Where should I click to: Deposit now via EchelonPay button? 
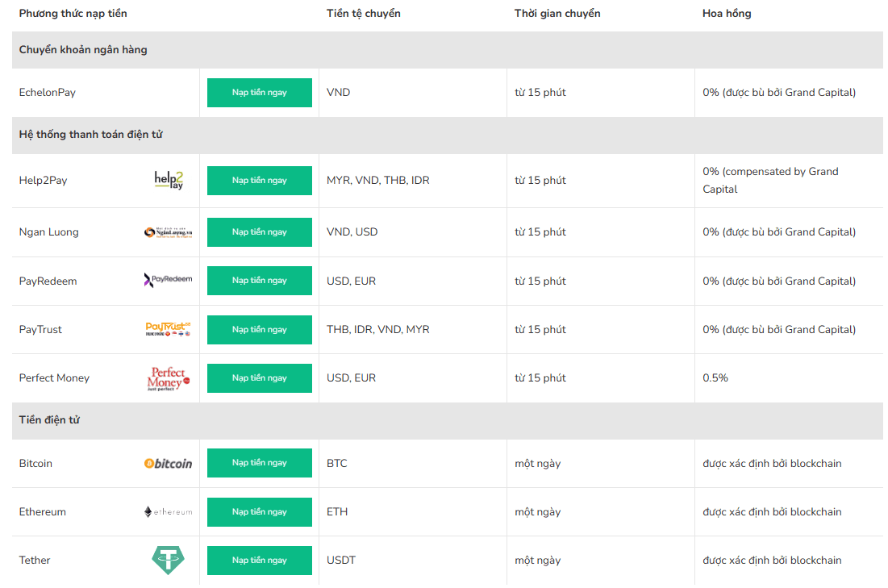(x=260, y=92)
